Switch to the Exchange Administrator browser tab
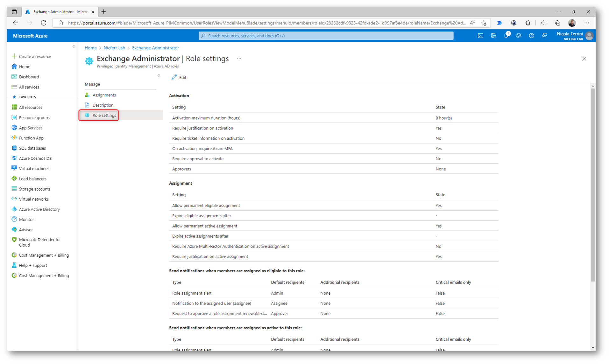Image resolution: width=609 pixels, height=364 pixels. tap(60, 12)
